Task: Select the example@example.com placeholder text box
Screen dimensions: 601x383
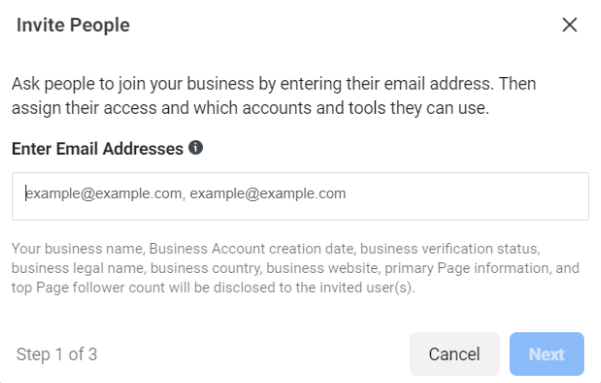Action: point(300,196)
